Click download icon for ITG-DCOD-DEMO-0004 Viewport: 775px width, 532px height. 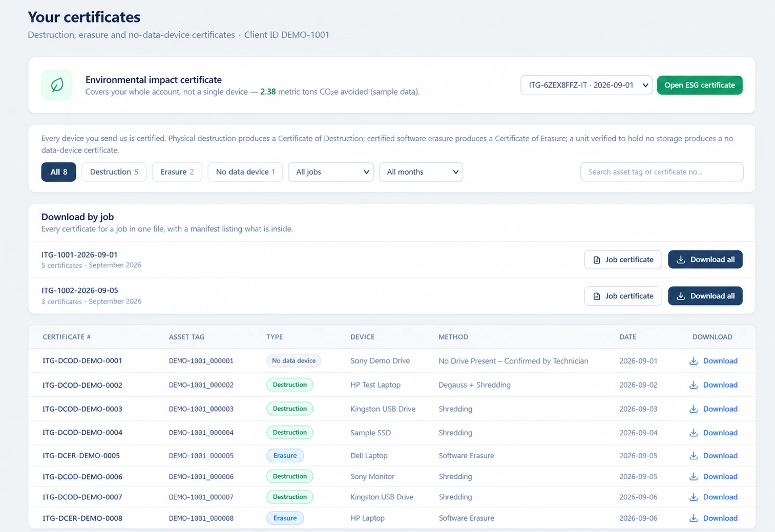694,433
